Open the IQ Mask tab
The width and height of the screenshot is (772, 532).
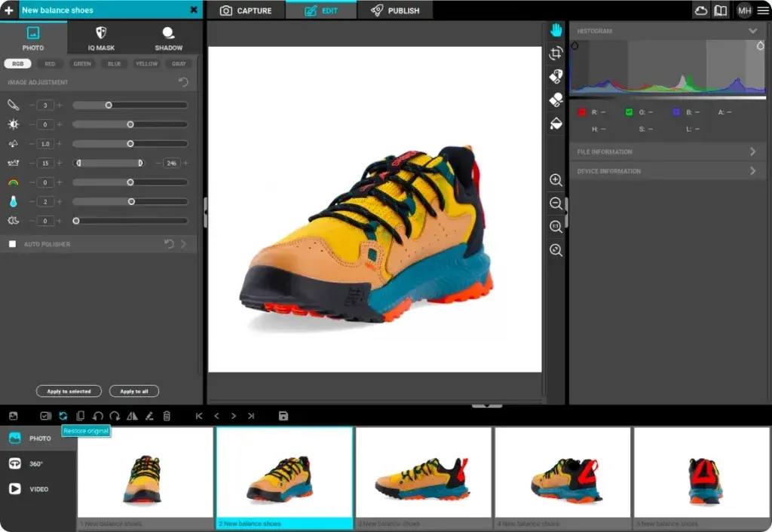101,38
